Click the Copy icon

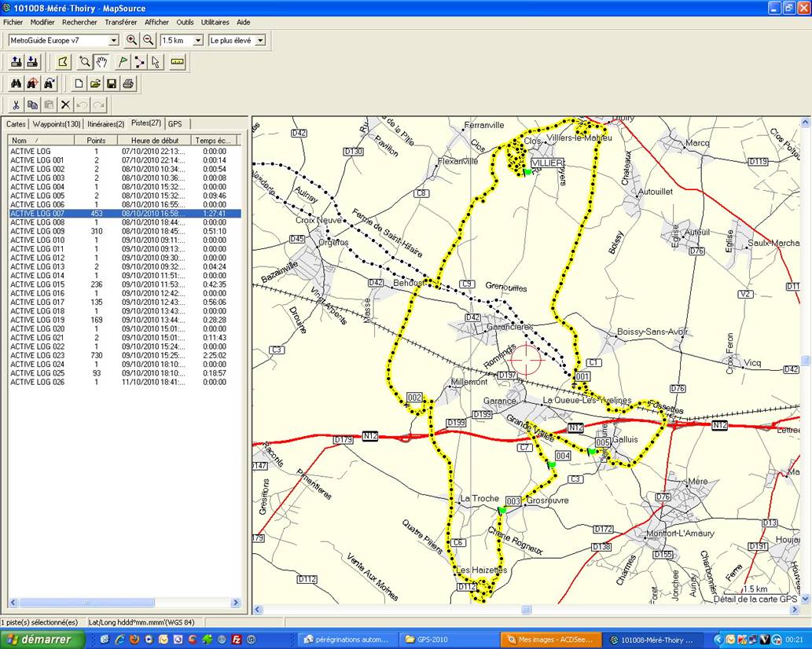pyautogui.click(x=32, y=105)
